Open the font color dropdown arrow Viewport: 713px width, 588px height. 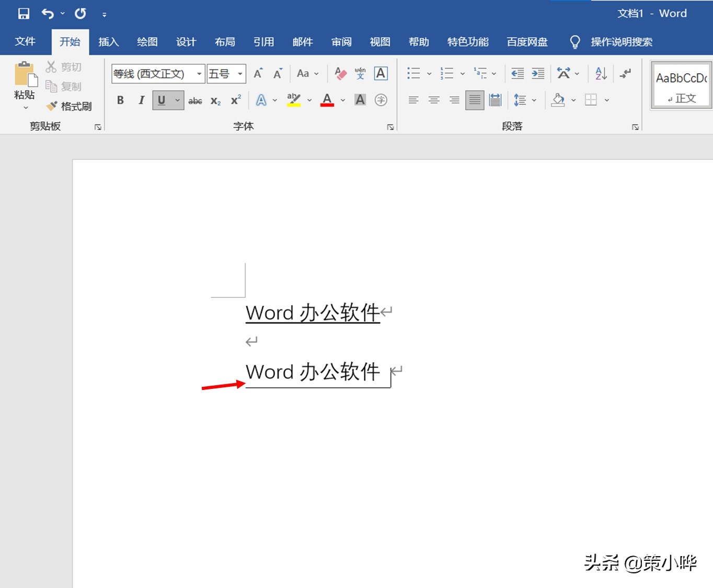343,100
